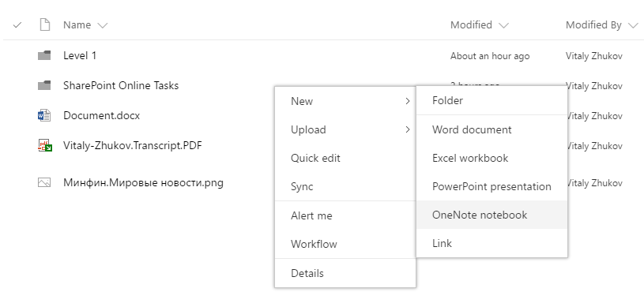This screenshot has width=644, height=292.
Task: Create a new PowerPoint presentation
Action: (491, 186)
